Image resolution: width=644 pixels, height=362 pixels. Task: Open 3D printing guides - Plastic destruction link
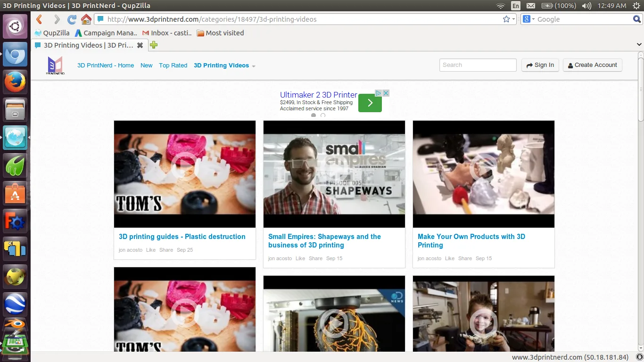[182, 237]
